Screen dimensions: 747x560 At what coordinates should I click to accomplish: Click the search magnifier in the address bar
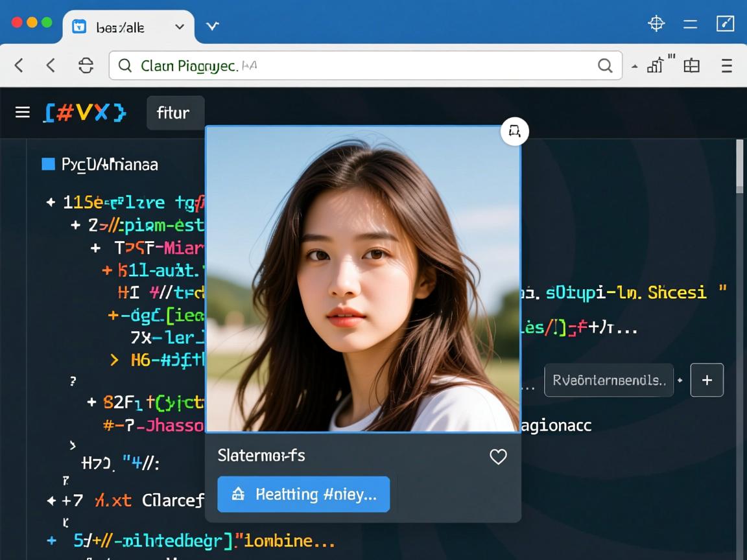tap(604, 65)
